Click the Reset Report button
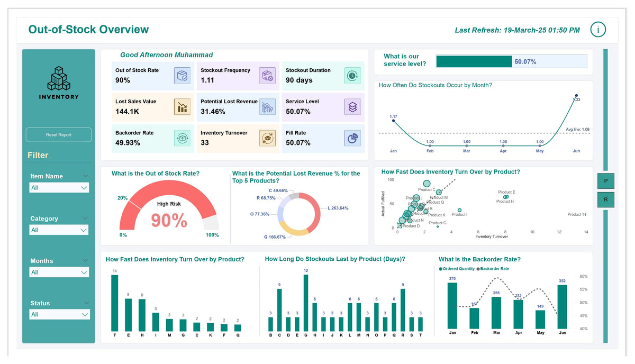The width and height of the screenshot is (635, 364). pos(58,134)
